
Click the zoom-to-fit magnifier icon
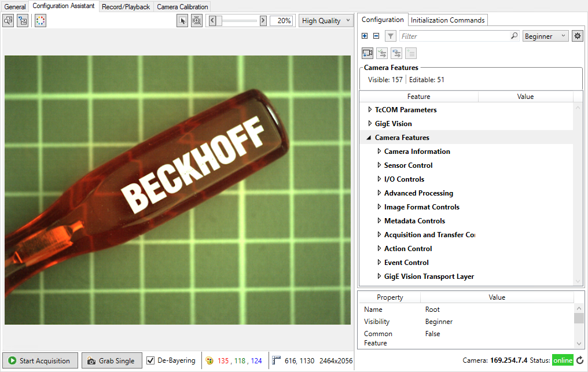[197, 21]
